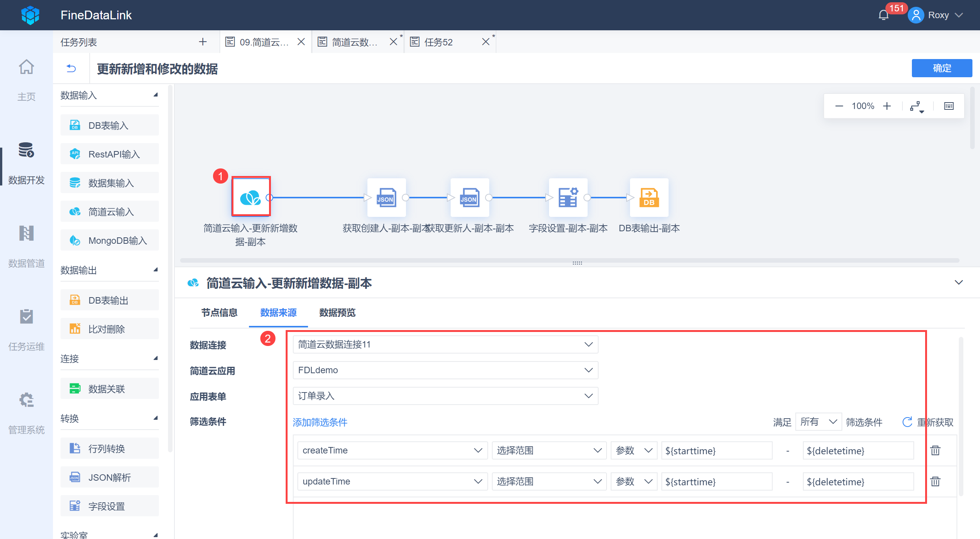Switch to the 数据预览 tab

pos(337,313)
